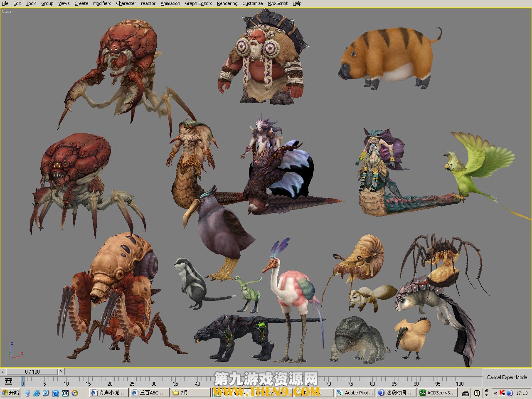Open the Tools menu
The image size is (532, 399).
pyautogui.click(x=31, y=3)
